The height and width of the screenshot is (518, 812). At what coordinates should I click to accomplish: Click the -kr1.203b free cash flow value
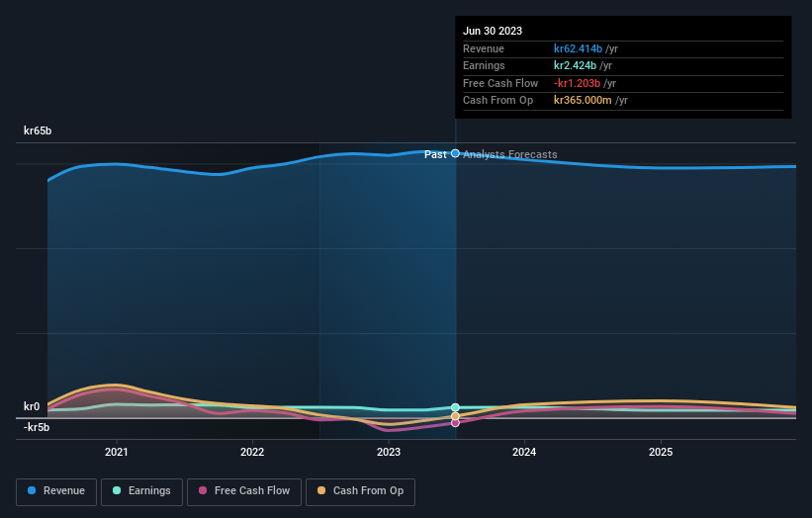[577, 83]
